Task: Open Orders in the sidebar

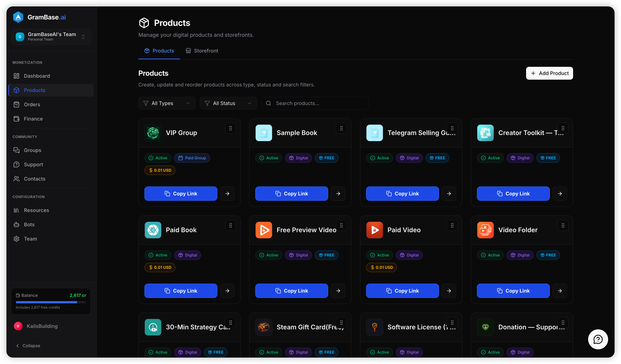Action: (x=51, y=104)
